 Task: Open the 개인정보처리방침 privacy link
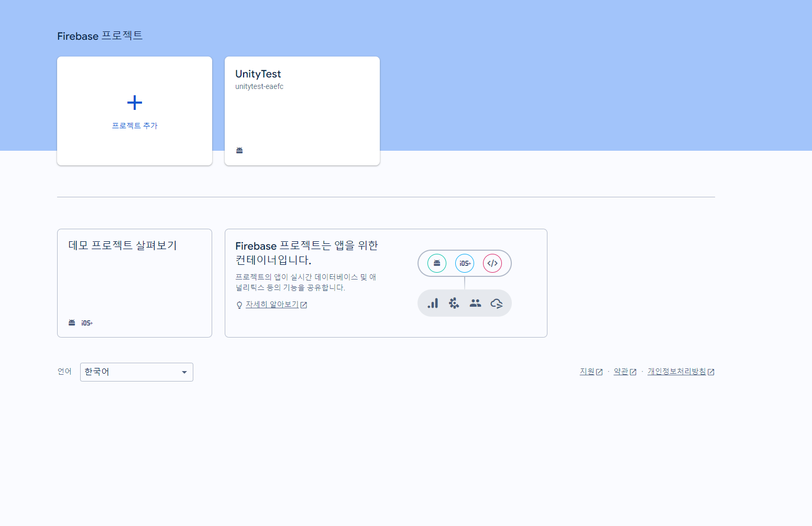[x=677, y=371]
